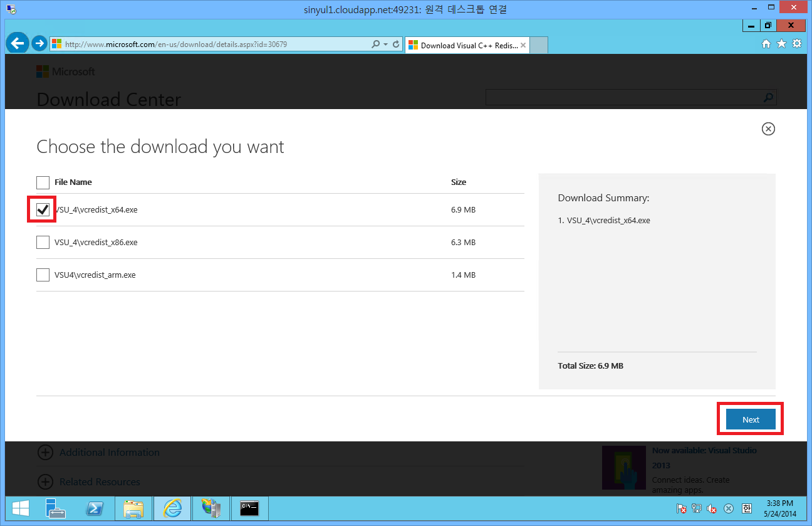
Task: Click the muted volume tray icon
Action: coord(712,508)
